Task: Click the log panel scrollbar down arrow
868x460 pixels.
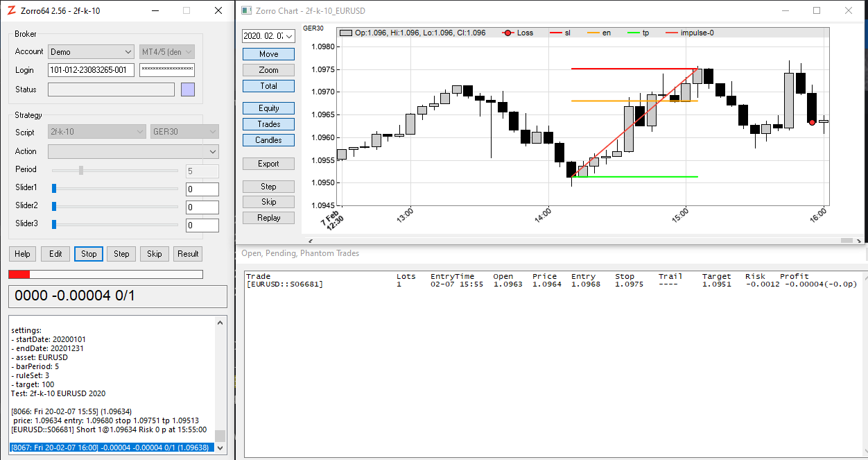Action: pyautogui.click(x=220, y=448)
